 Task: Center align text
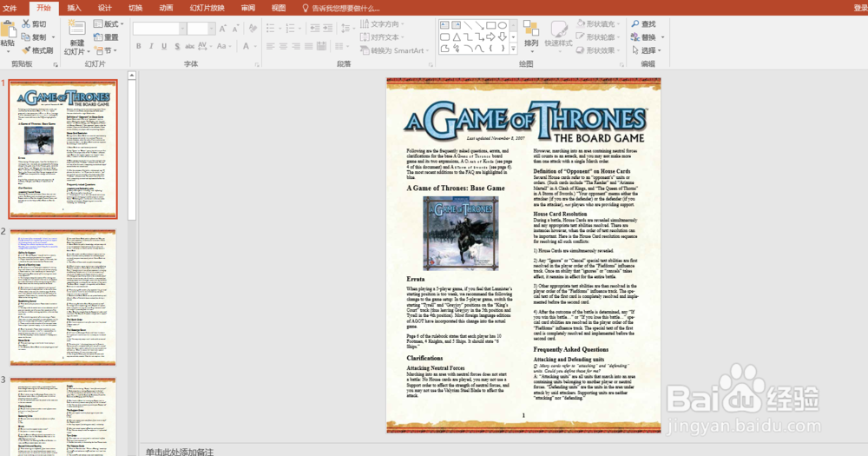[283, 47]
